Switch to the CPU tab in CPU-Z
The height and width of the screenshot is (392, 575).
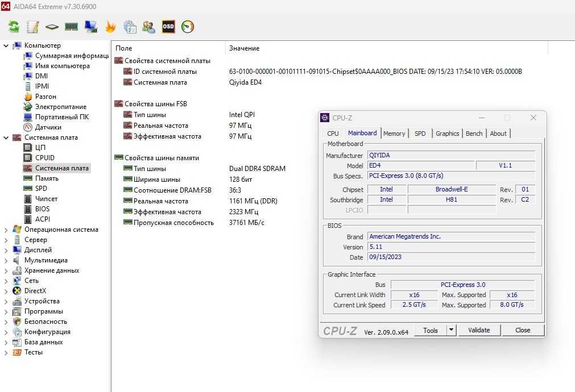tap(333, 134)
